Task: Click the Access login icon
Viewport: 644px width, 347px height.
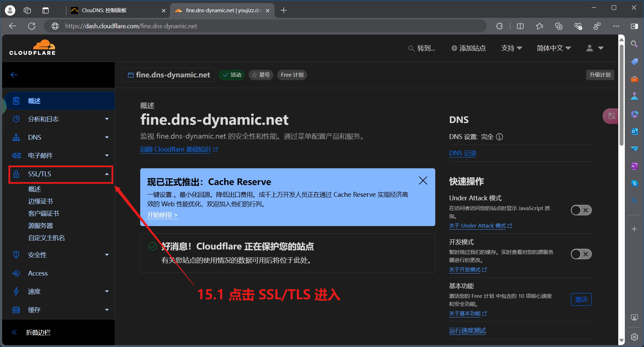Action: click(x=16, y=273)
